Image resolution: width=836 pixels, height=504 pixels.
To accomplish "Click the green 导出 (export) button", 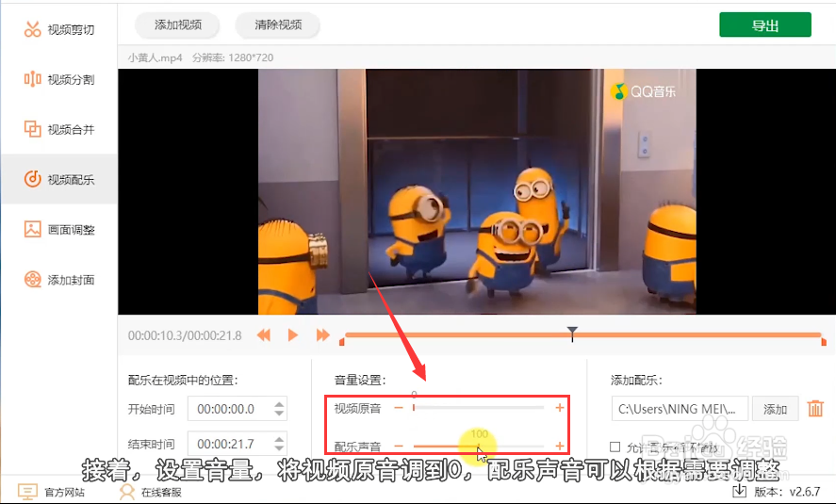I will pyautogui.click(x=765, y=25).
